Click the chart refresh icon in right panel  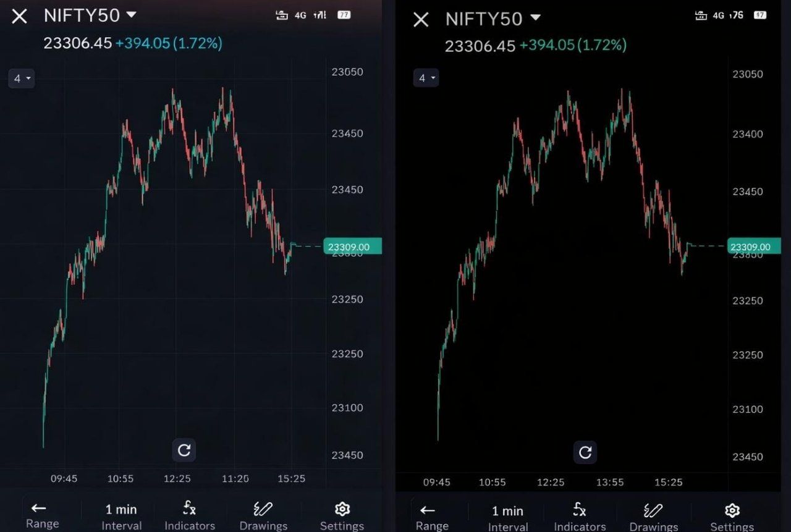(x=585, y=452)
